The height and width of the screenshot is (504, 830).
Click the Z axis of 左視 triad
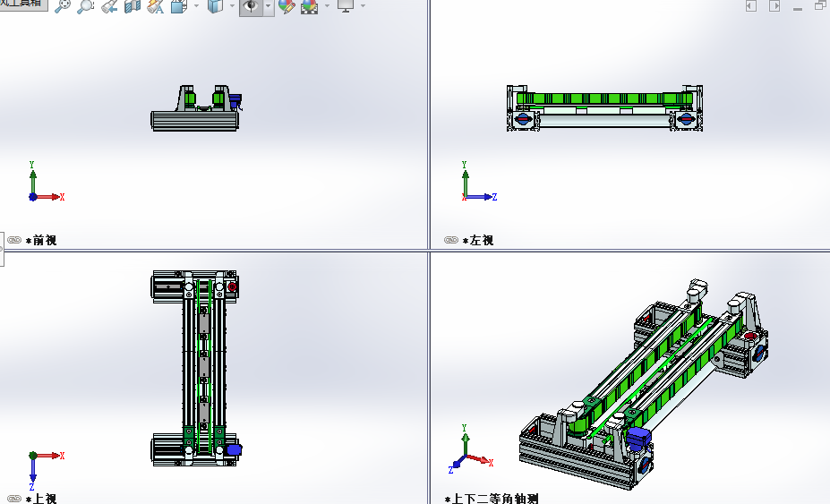click(x=483, y=197)
